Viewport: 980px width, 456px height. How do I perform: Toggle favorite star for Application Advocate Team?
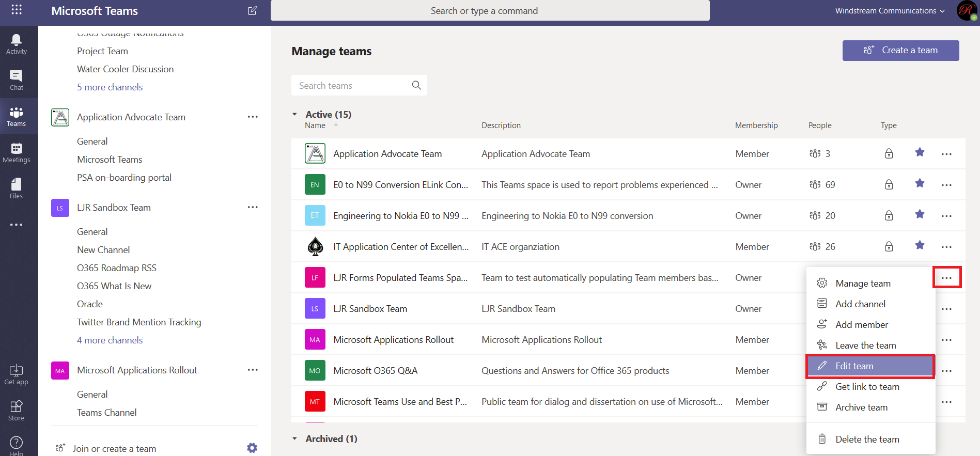point(920,152)
